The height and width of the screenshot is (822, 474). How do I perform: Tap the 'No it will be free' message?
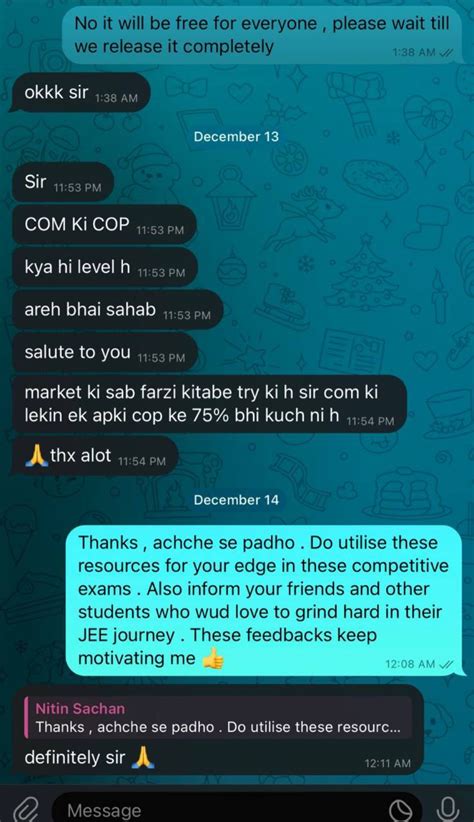pyautogui.click(x=263, y=35)
